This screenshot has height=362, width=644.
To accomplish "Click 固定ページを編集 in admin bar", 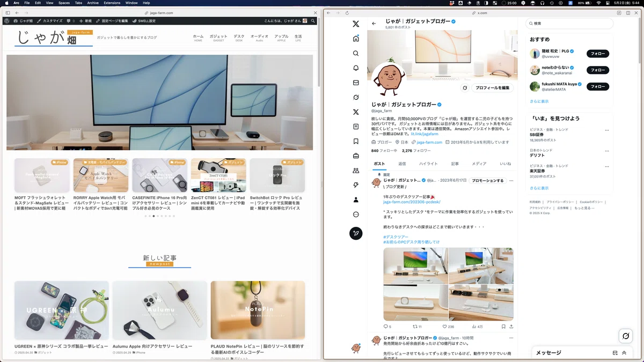I will (x=112, y=21).
